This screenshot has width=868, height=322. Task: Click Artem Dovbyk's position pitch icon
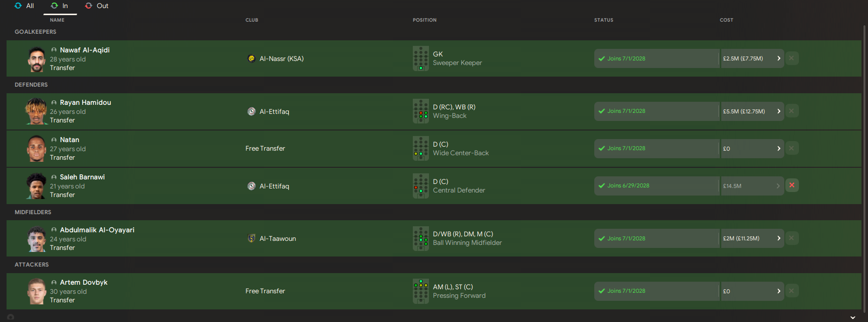420,291
